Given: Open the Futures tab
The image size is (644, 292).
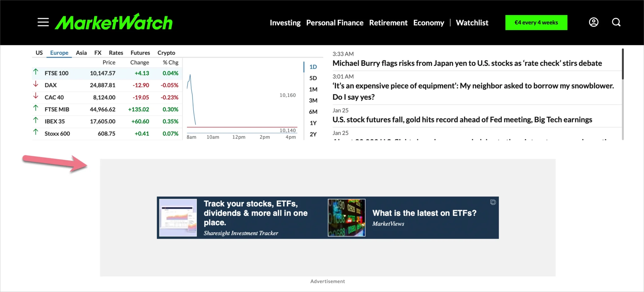Looking at the screenshot, I should pos(140,53).
